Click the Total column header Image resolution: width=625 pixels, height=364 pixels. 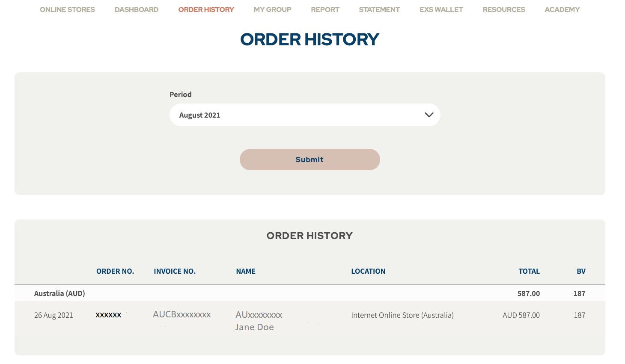(x=529, y=271)
